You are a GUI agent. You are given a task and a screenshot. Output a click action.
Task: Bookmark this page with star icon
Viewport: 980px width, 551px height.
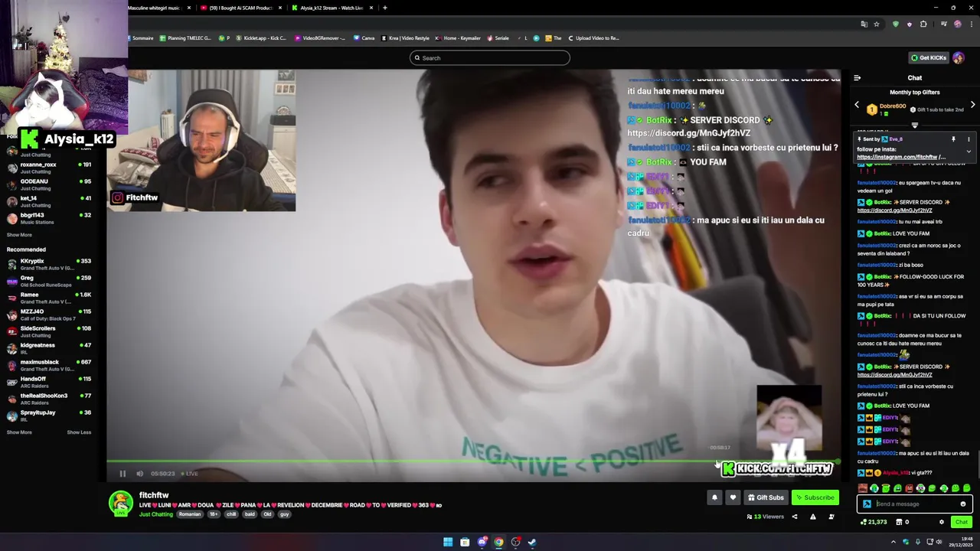[877, 24]
